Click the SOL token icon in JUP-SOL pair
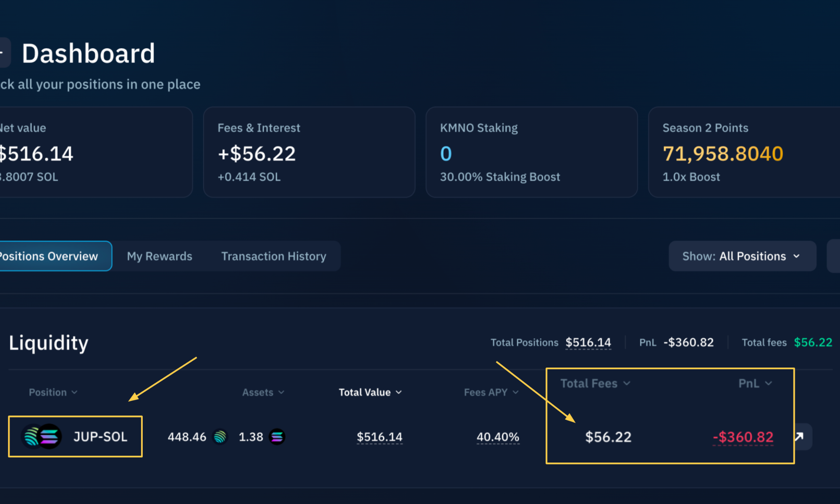Image resolution: width=840 pixels, height=504 pixels. 50,436
